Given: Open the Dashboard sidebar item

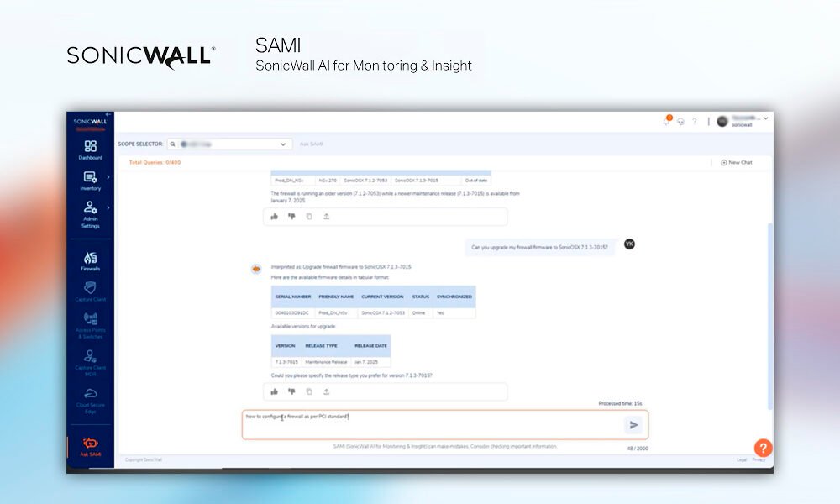Looking at the screenshot, I should (91, 150).
